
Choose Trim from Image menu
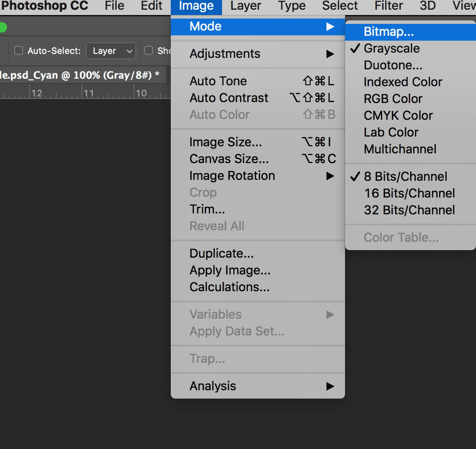(x=258, y=209)
